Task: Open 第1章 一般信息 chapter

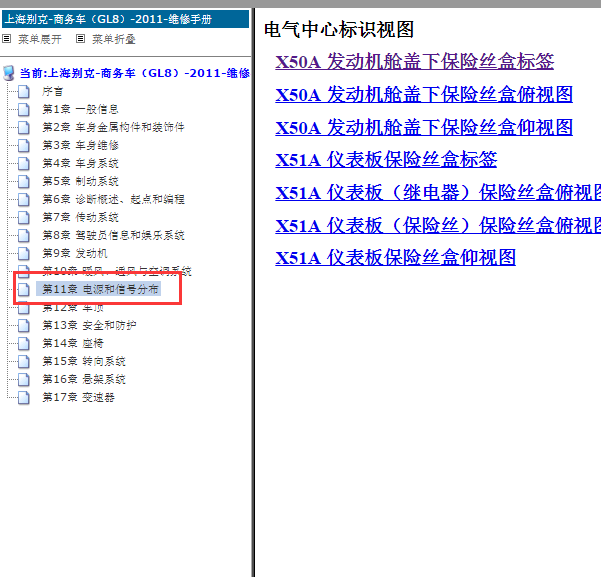Action: click(80, 109)
